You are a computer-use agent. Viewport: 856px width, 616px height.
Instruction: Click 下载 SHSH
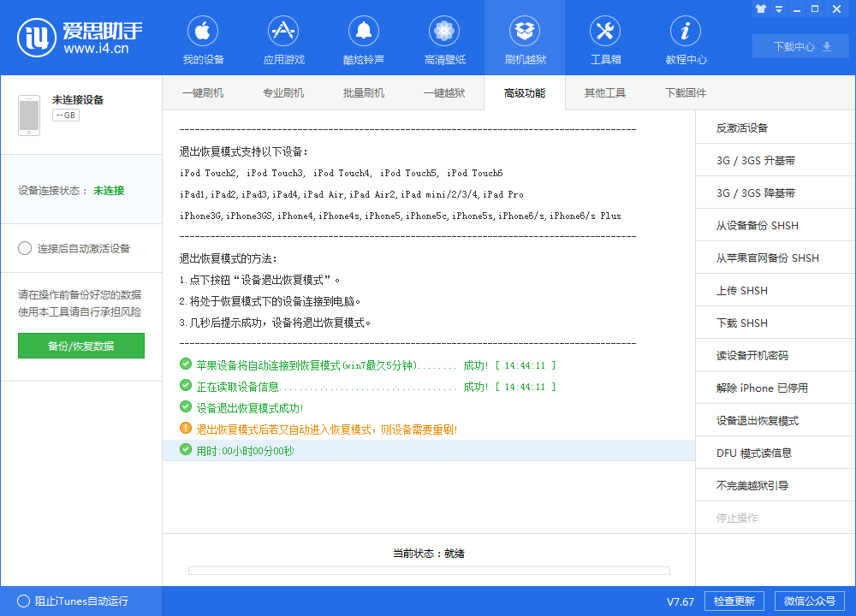776,323
